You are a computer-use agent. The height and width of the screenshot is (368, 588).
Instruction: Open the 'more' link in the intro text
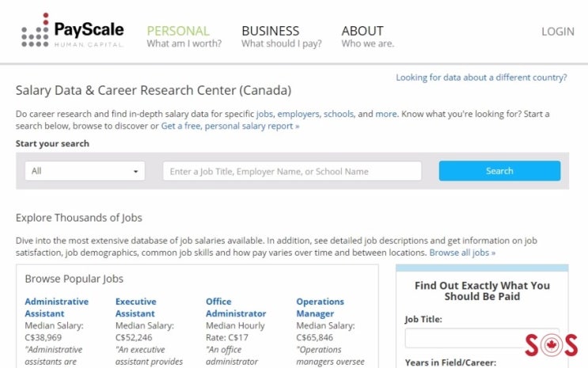(386, 114)
